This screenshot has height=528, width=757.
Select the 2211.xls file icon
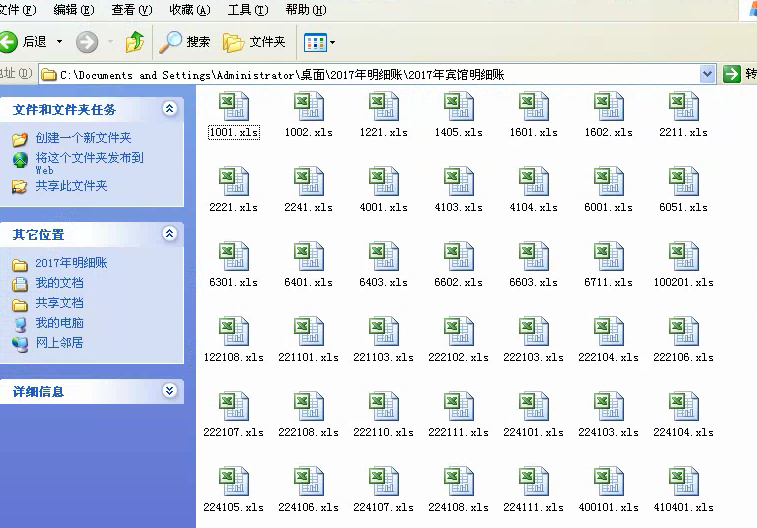(684, 106)
